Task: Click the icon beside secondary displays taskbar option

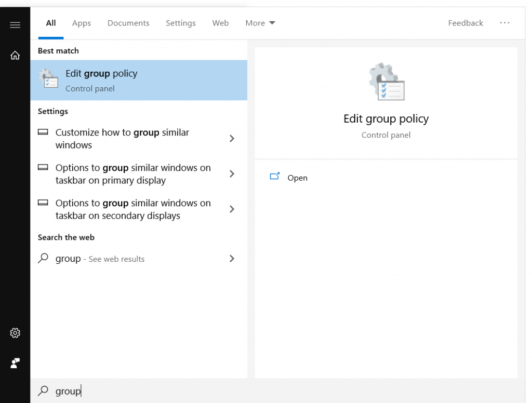Action: click(x=43, y=203)
